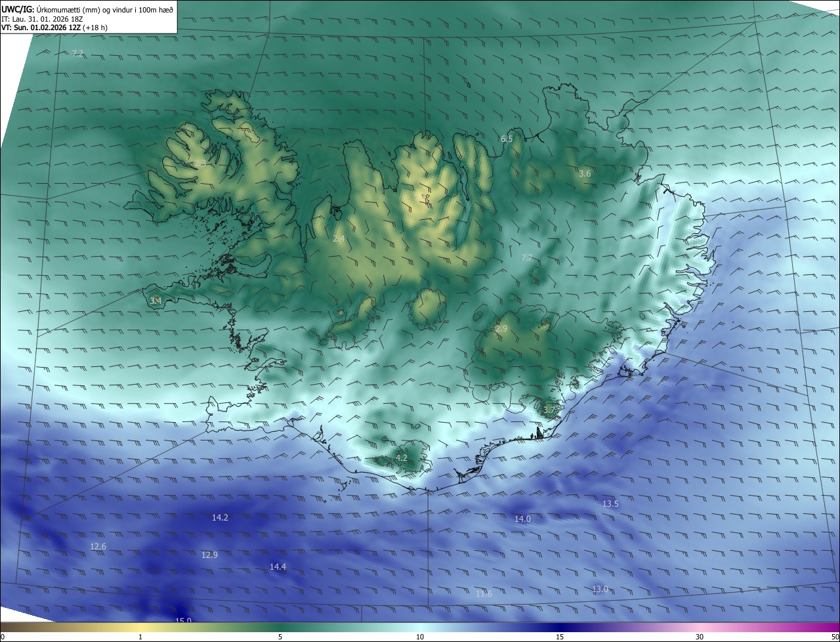Image resolution: width=840 pixels, height=642 pixels.
Task: Click the precipitable water color scale bar
Action: pyautogui.click(x=420, y=627)
